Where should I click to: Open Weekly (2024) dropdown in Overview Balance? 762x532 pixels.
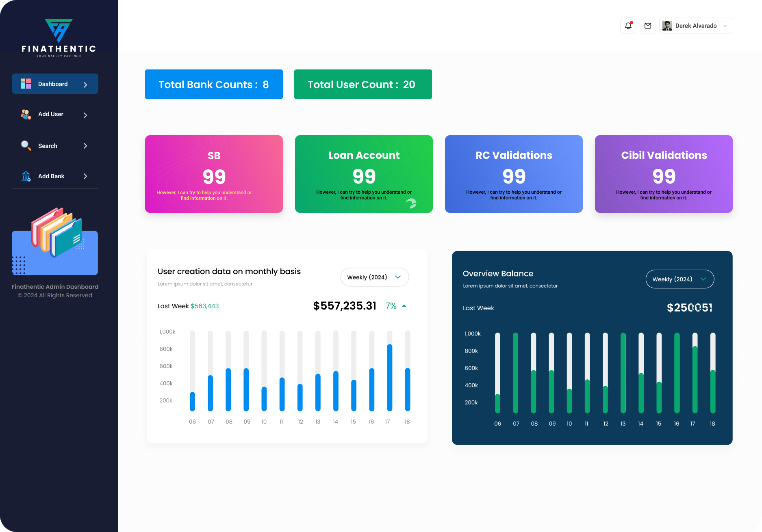click(680, 279)
